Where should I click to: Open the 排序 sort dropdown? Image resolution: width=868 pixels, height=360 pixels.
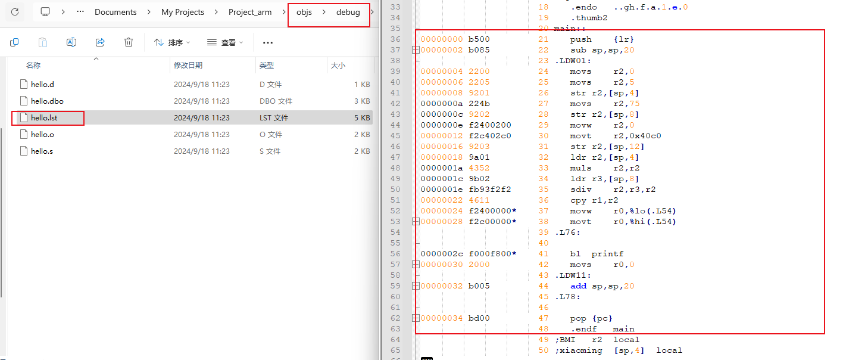click(172, 42)
